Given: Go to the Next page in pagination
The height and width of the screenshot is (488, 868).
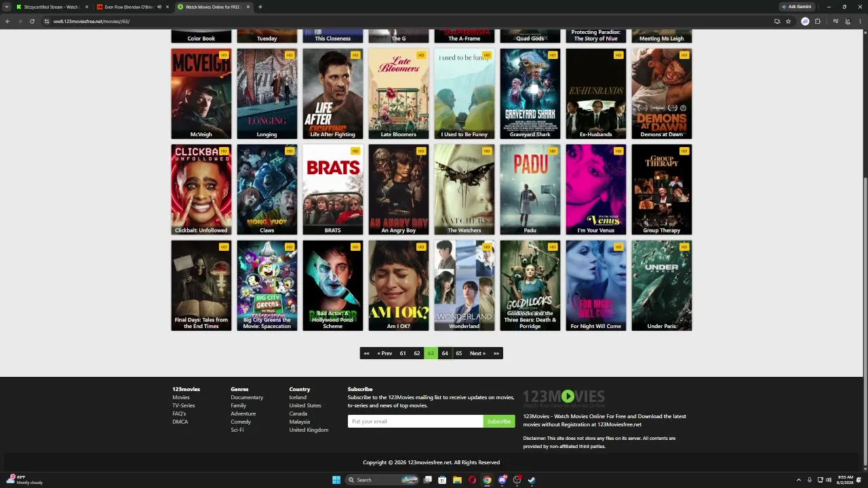Looking at the screenshot, I should pyautogui.click(x=477, y=353).
